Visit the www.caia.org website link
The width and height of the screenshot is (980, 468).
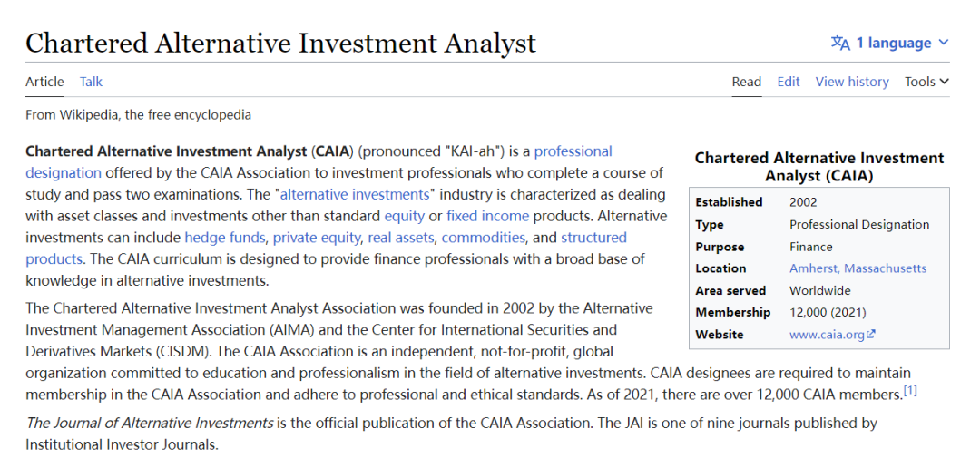828,335
